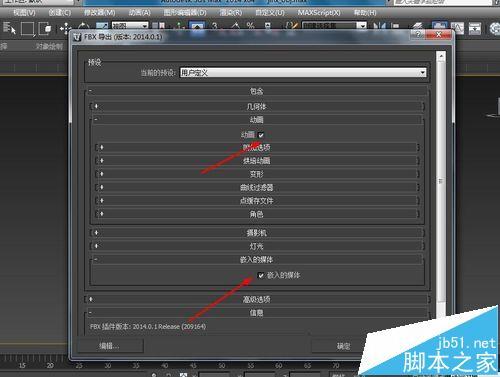This screenshot has height=377, width=500.
Task: Expand the 变形 rollout
Action: click(257, 174)
